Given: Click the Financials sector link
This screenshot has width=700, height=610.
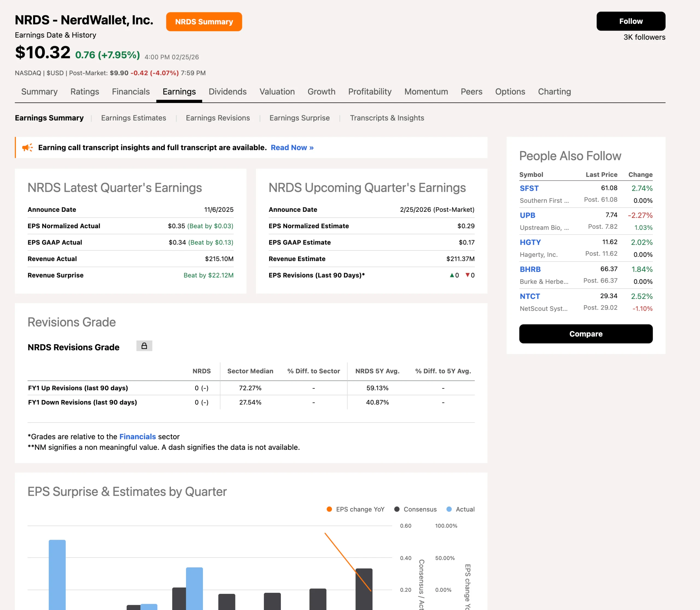Looking at the screenshot, I should (137, 436).
